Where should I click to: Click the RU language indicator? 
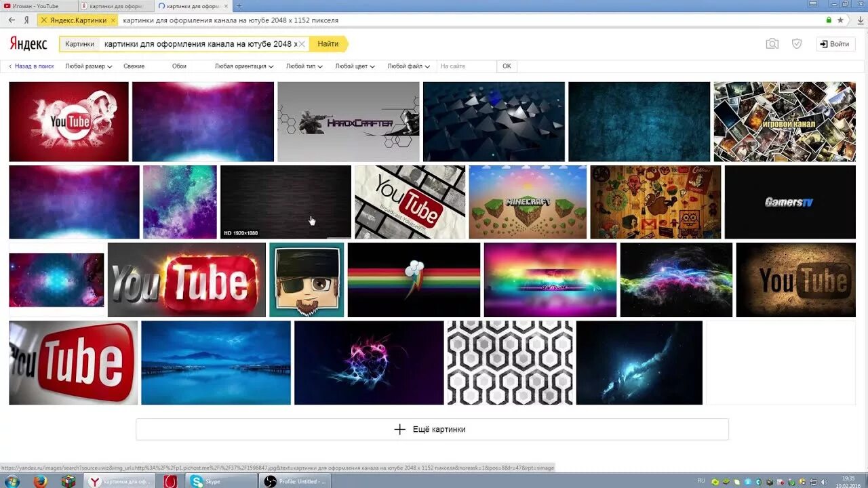pos(701,481)
